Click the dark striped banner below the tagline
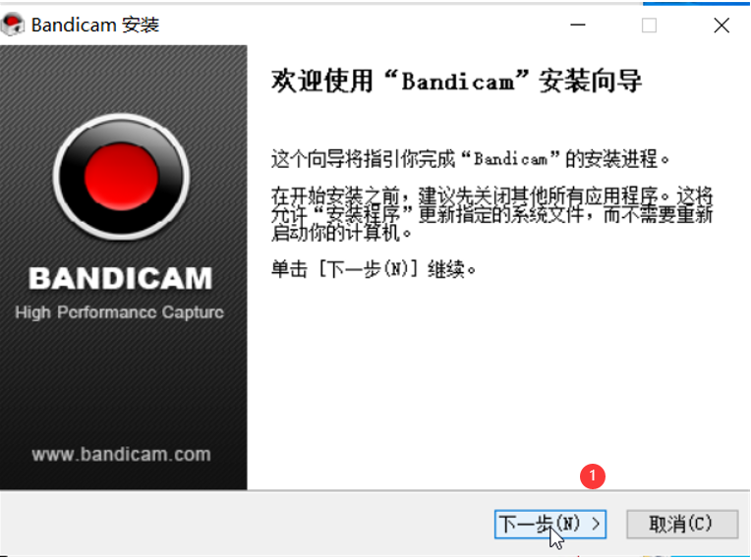The height and width of the screenshot is (560, 751). [123, 383]
